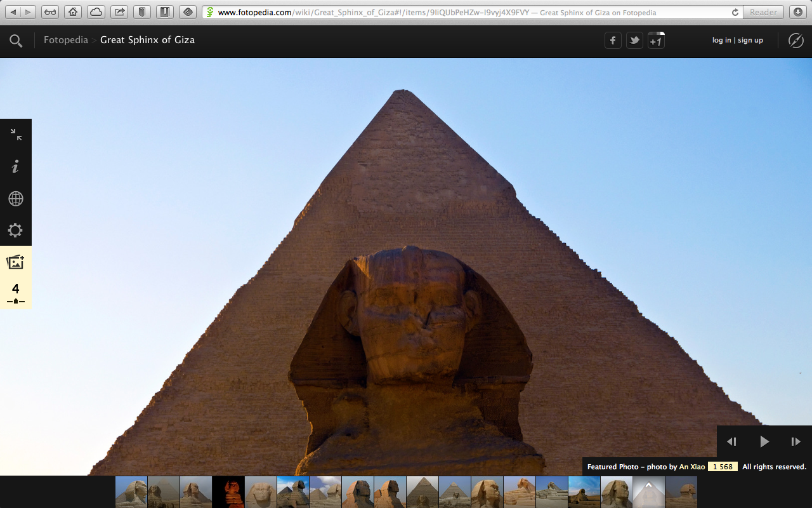View photo location on the world map
Viewport: 812px width, 508px height.
click(x=15, y=198)
